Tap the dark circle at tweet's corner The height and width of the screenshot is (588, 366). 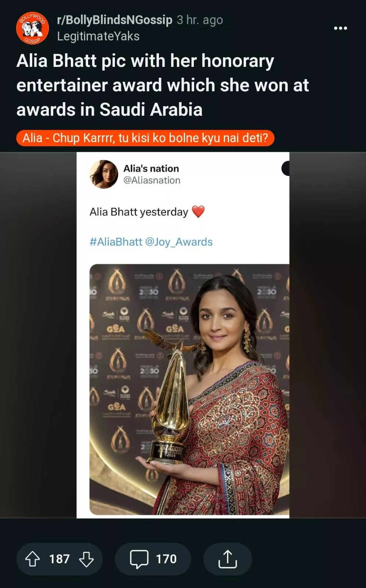[286, 168]
